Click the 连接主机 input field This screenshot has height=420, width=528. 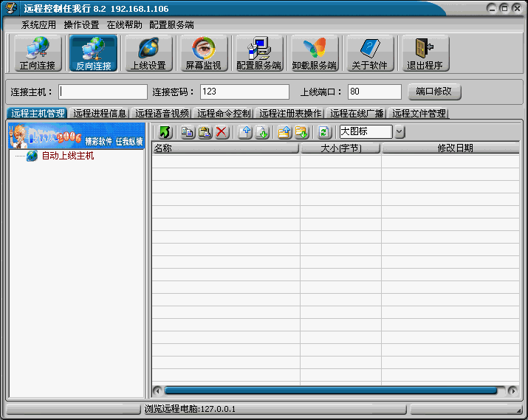coord(103,92)
